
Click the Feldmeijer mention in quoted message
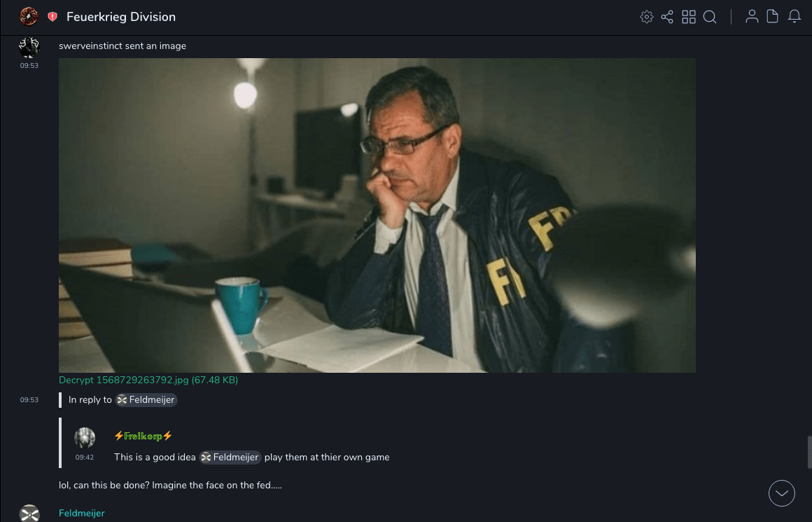click(230, 458)
